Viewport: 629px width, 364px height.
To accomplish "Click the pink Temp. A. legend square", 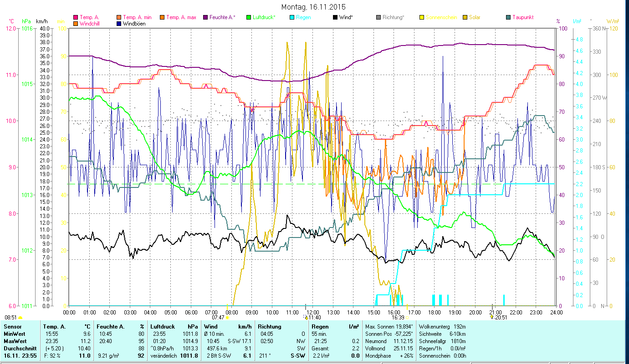I will (75, 18).
